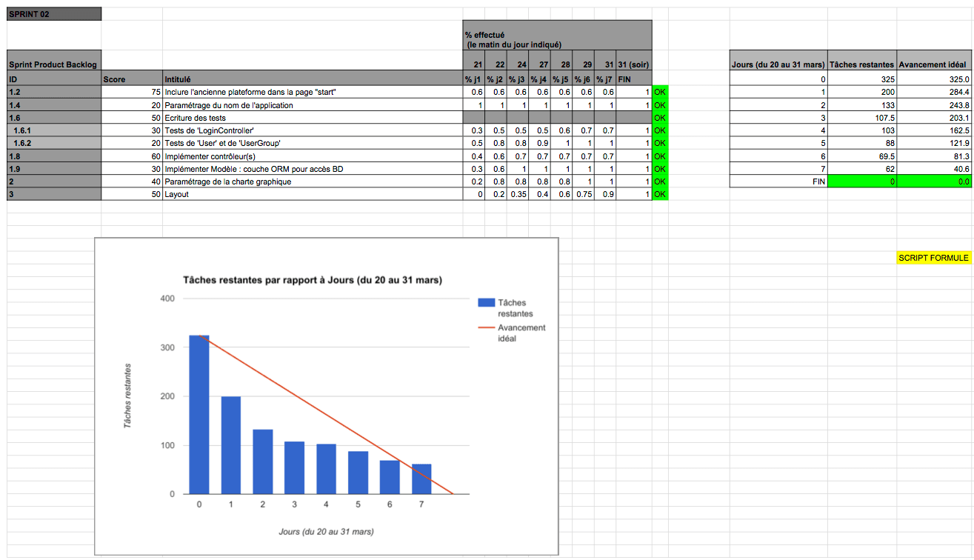Select the SPRINT 02 title cell
This screenshot has height=560, width=974.
[53, 14]
